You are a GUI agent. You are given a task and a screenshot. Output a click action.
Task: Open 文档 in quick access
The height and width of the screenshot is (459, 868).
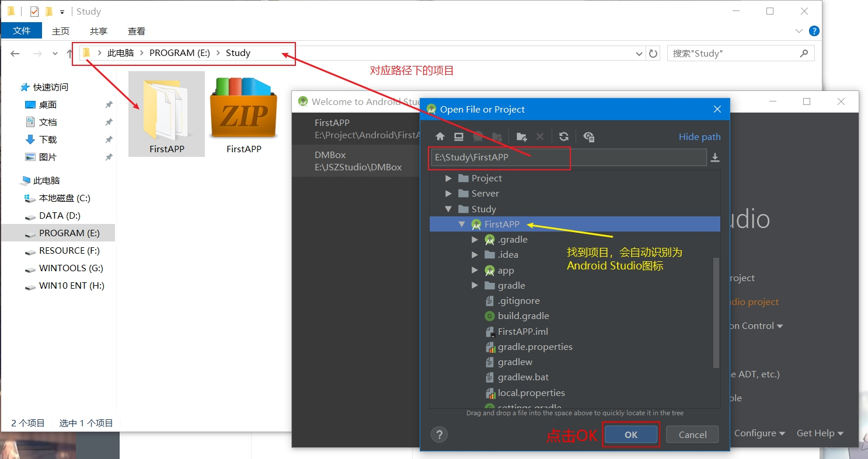pyautogui.click(x=48, y=122)
